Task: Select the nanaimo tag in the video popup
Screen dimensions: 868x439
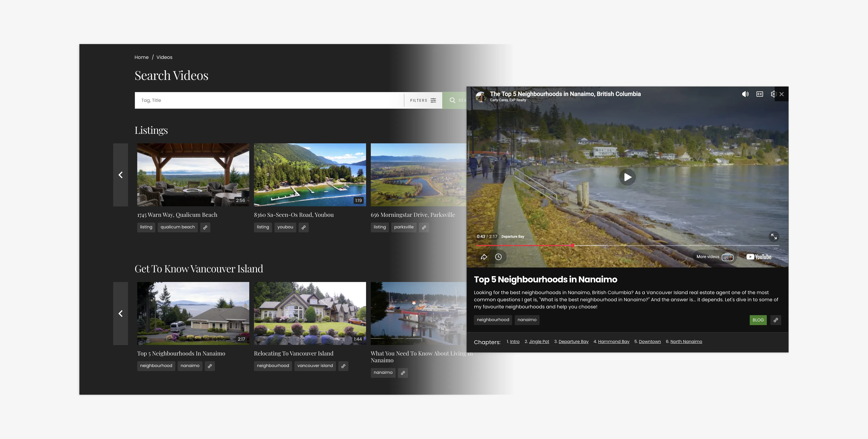Action: point(527,320)
